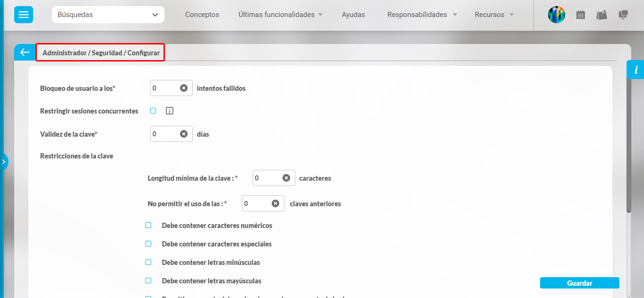Open the hamburger navigation menu
The width and height of the screenshot is (644, 298).
(23, 15)
